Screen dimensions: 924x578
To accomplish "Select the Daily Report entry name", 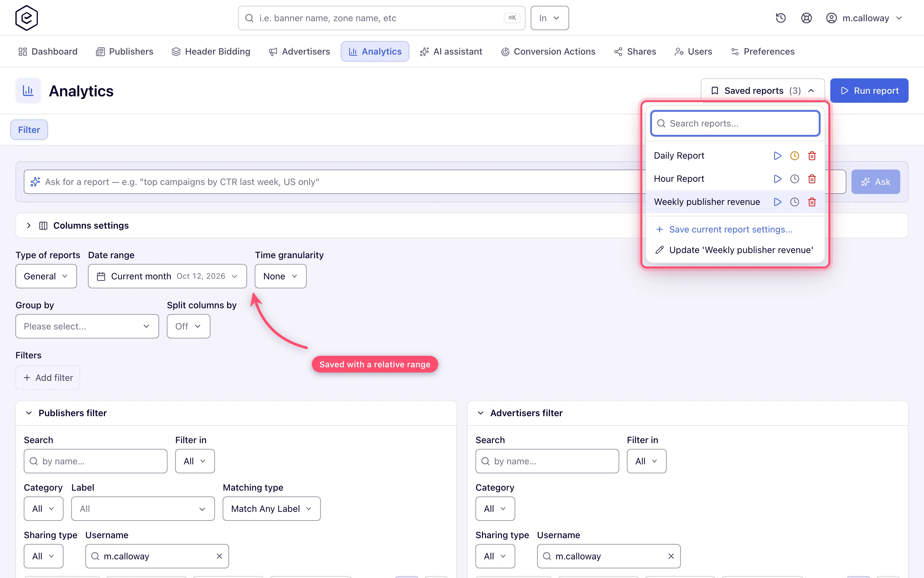I will (x=679, y=156).
